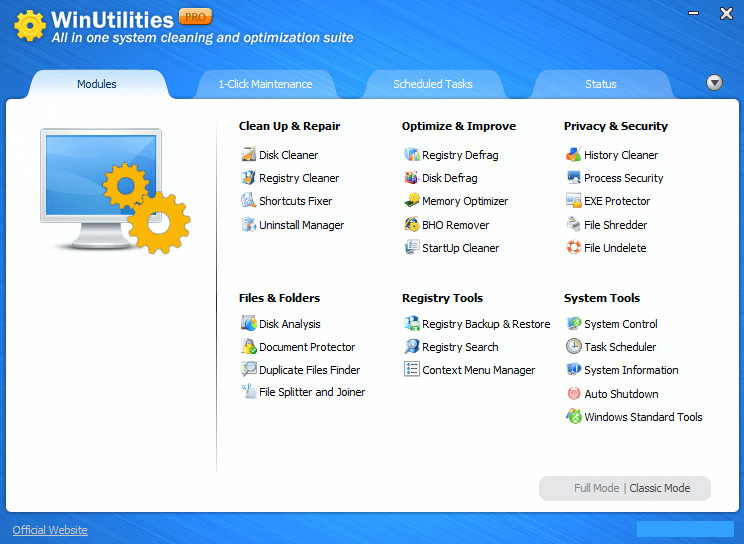
Task: Click the Memory Optimizer icon
Action: [412, 200]
